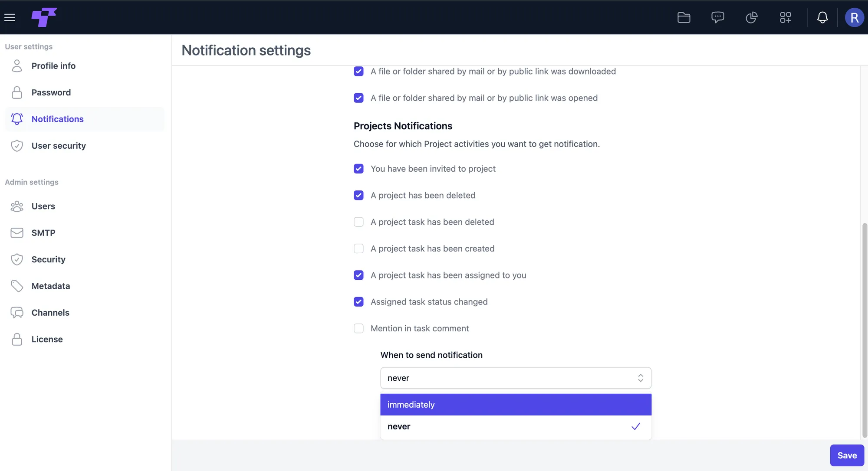Toggle 'Assigned task status changed' checkbox
This screenshot has height=471, width=868.
358,302
